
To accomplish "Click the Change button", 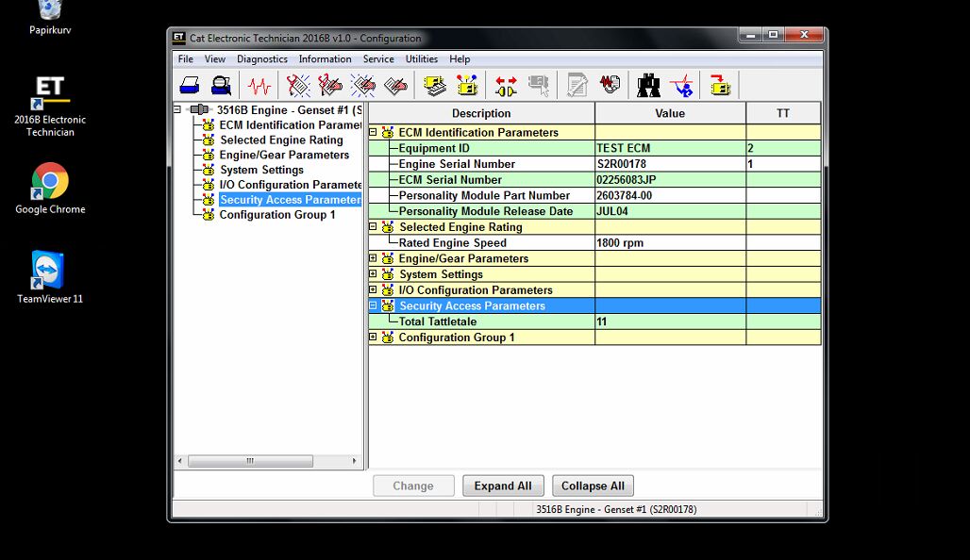I will coord(413,486).
